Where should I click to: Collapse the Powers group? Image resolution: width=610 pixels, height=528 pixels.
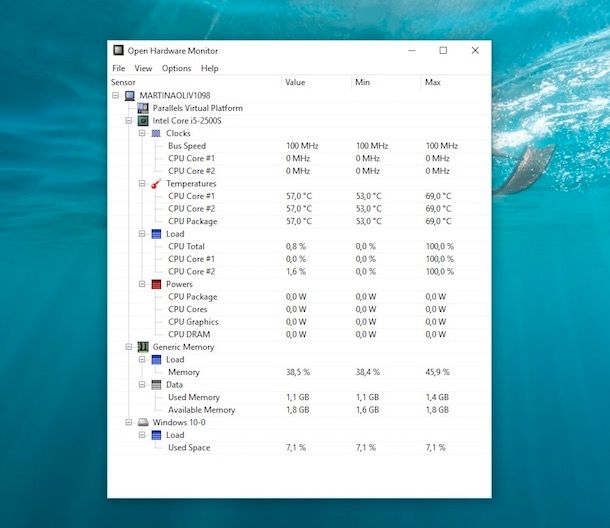pyautogui.click(x=142, y=284)
